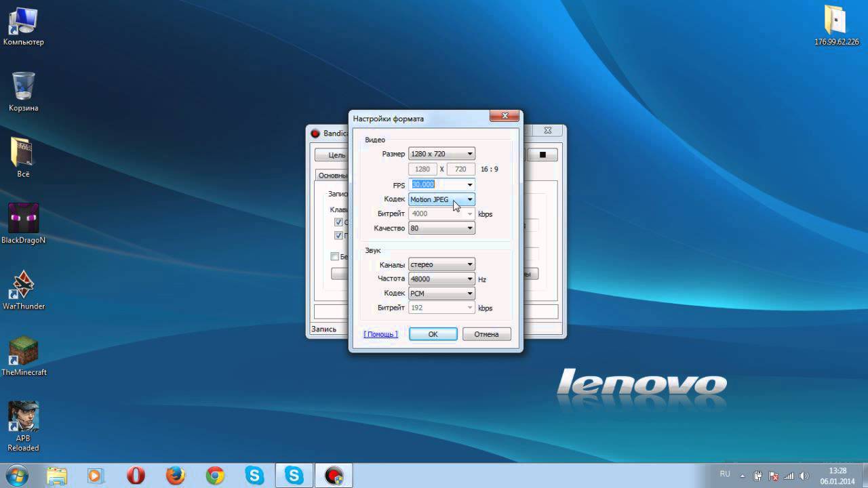Click the Skype icon right beside Chrome
The image size is (868, 488).
[254, 476]
